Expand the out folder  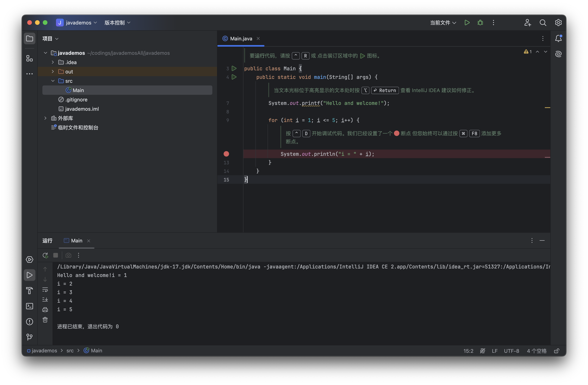(53, 71)
